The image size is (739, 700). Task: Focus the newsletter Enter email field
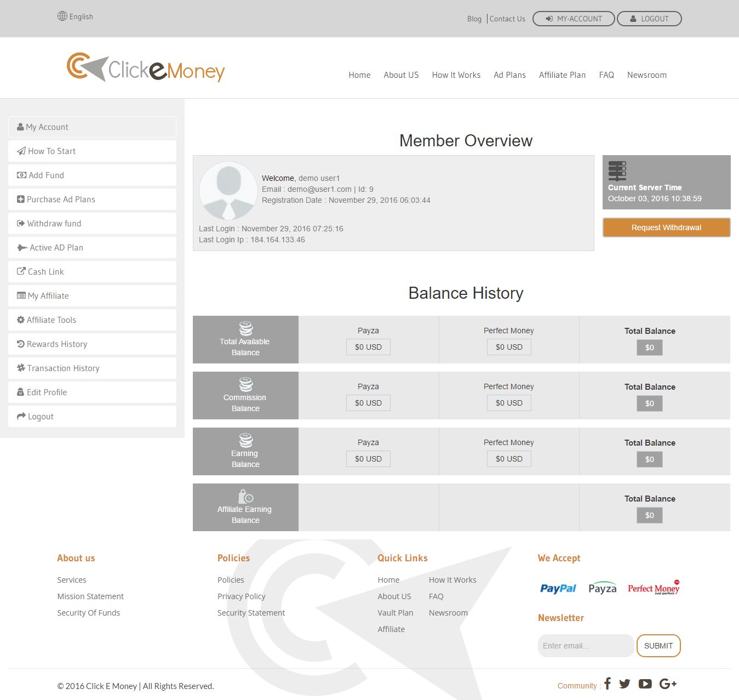tap(586, 646)
